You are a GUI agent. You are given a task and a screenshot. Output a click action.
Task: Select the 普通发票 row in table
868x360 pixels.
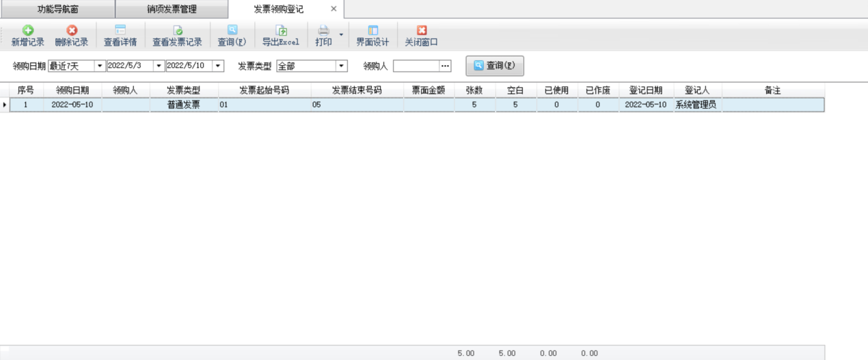coord(183,105)
